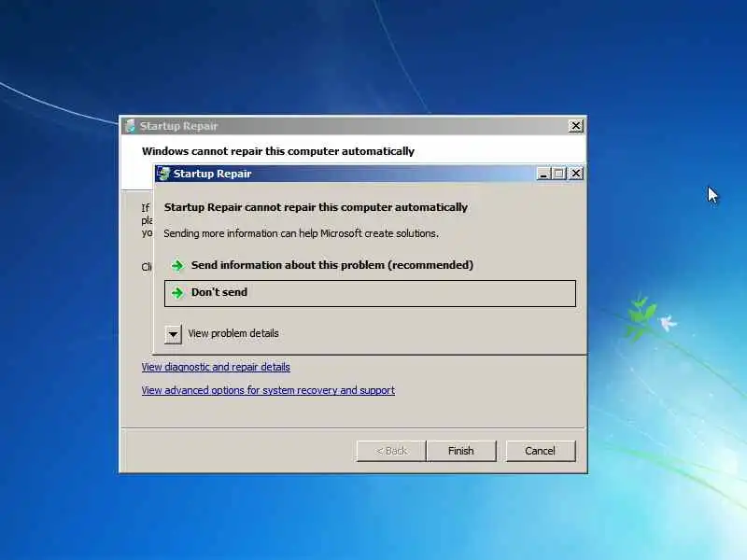The width and height of the screenshot is (747, 560).
Task: Click 'Startup Repair cannot repair this computer' heading
Action: click(x=316, y=207)
